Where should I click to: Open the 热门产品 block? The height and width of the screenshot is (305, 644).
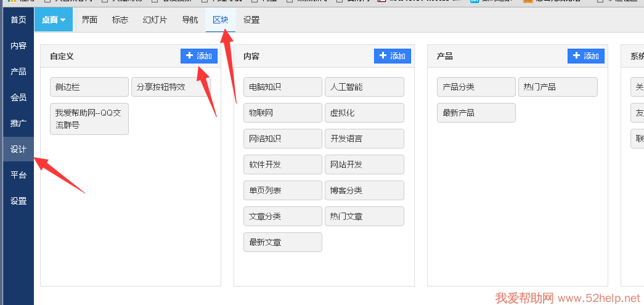558,87
